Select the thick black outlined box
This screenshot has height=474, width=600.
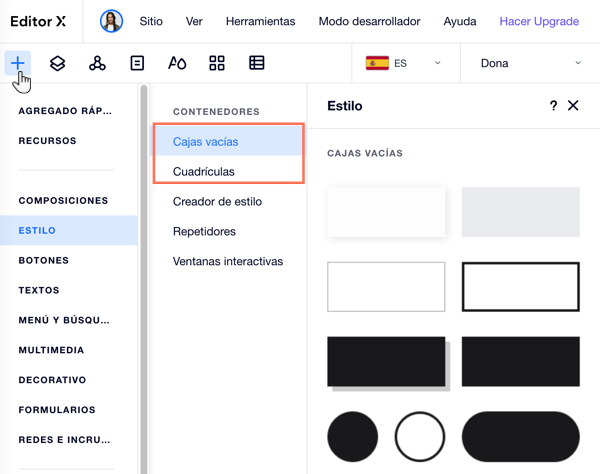pos(520,286)
